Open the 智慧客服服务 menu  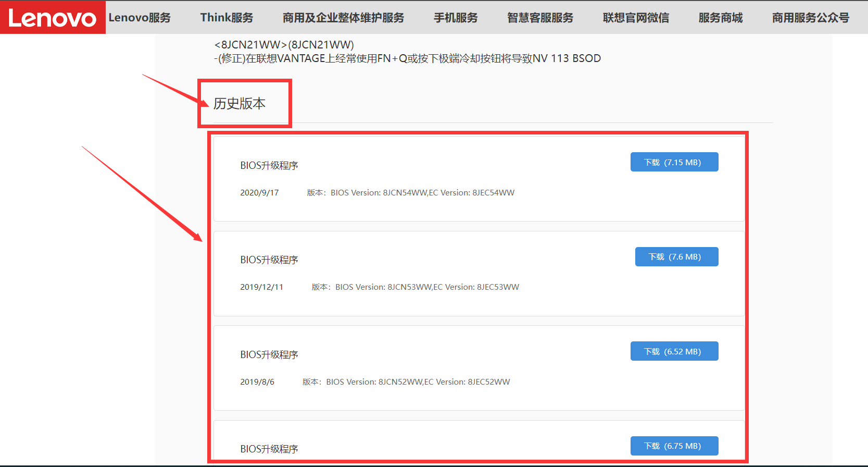[540, 18]
